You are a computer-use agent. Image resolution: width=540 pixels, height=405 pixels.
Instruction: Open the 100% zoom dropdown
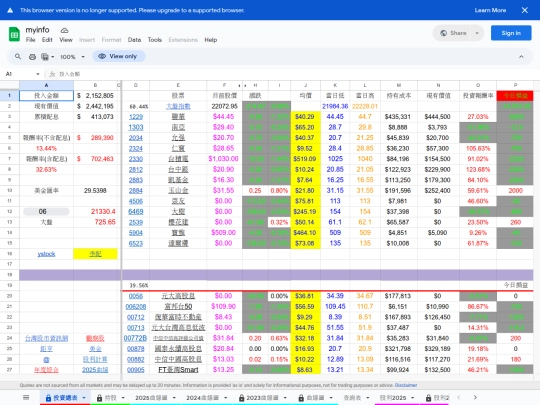[x=72, y=56]
